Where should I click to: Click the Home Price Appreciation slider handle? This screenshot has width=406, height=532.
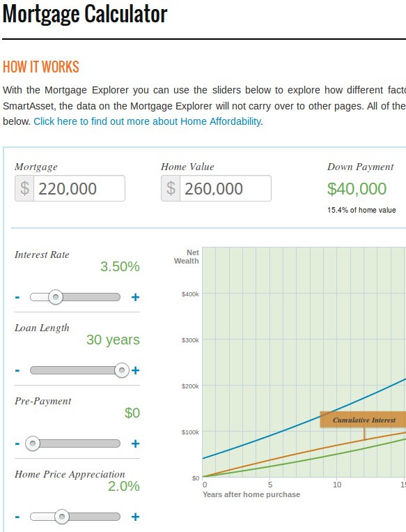click(62, 517)
